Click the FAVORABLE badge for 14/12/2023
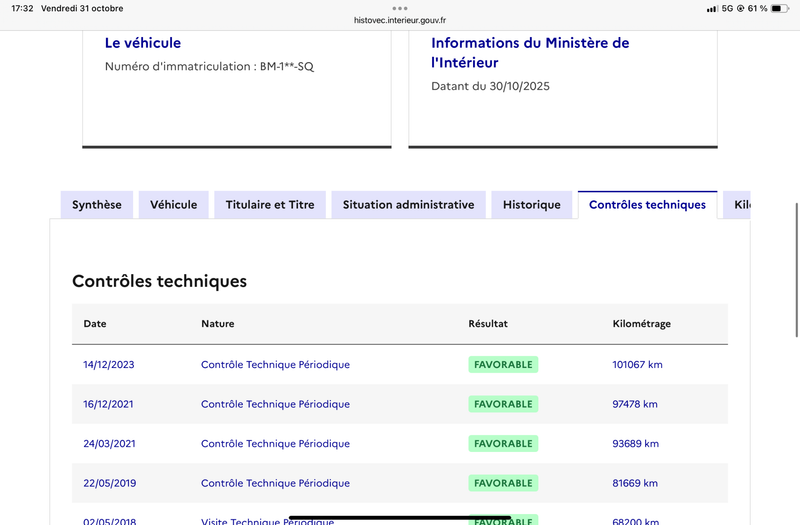Screen dimensions: 800x525 (503, 365)
